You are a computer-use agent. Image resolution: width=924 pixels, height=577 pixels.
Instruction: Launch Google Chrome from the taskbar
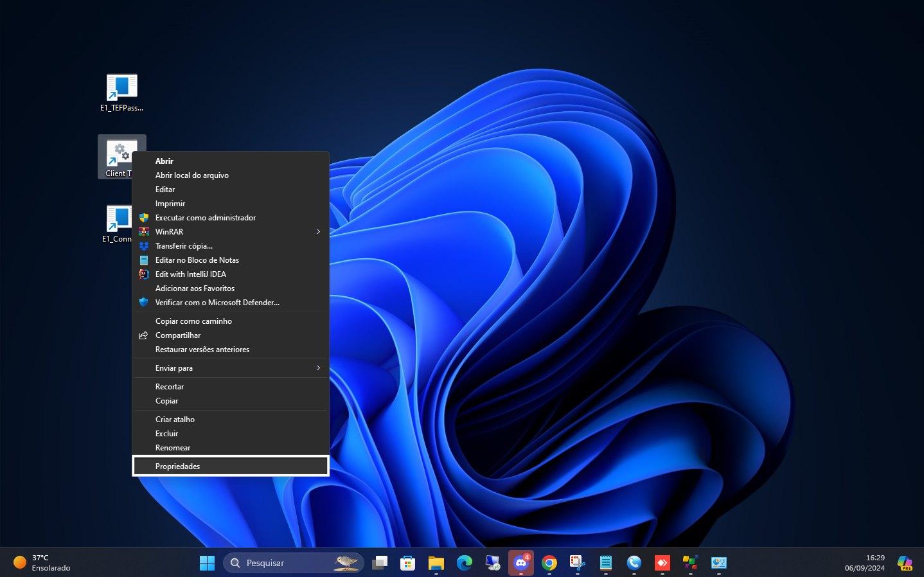549,563
